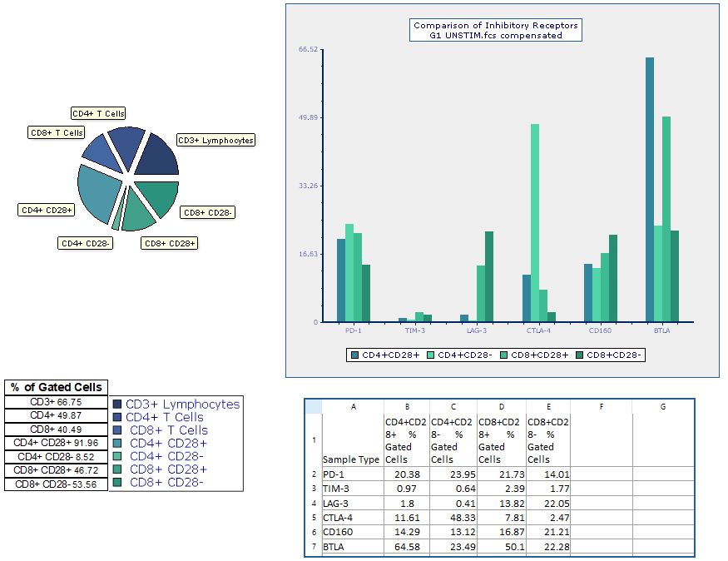The width and height of the screenshot is (728, 561).
Task: Click spreadsheet column header G
Action: pos(662,407)
